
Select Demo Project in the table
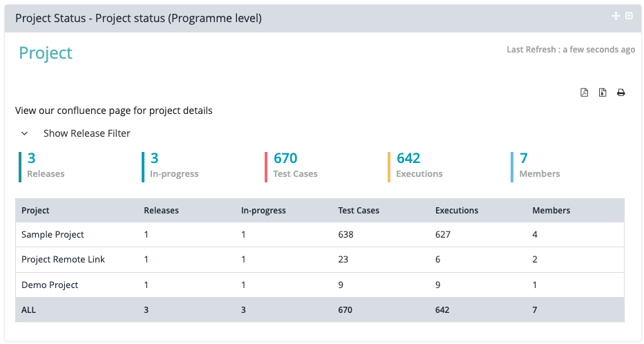point(50,285)
